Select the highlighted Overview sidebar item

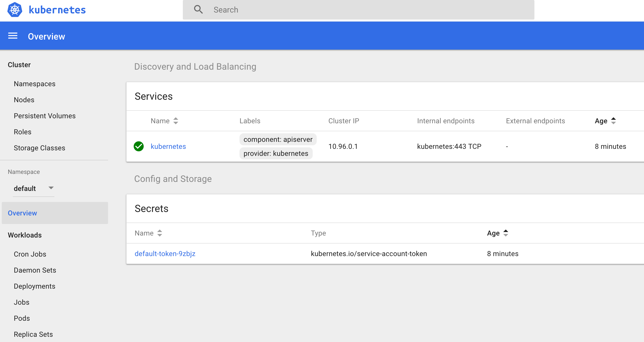coord(22,213)
